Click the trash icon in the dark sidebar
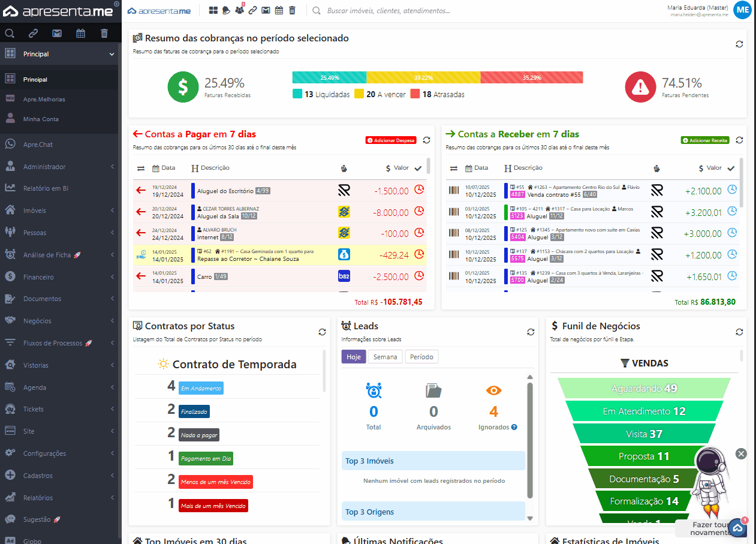 click(104, 34)
